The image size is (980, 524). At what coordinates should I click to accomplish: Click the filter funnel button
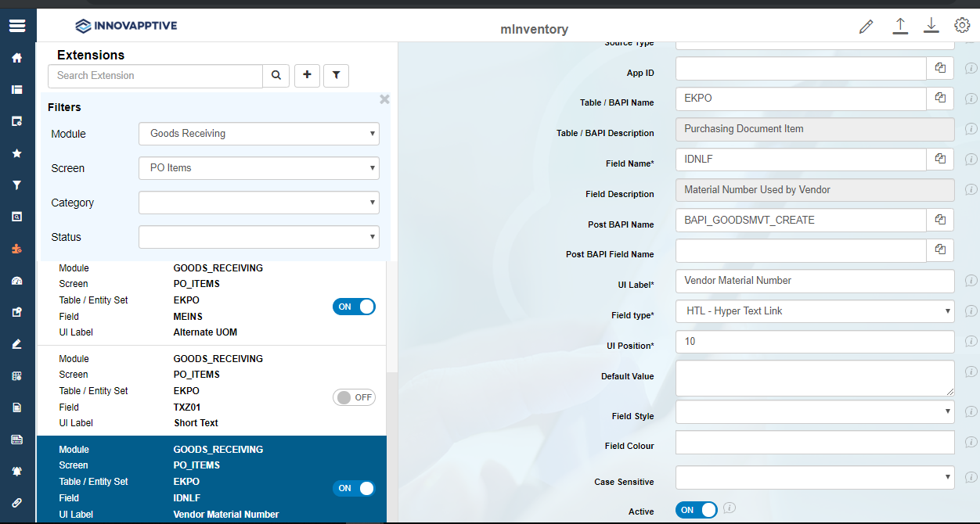336,76
